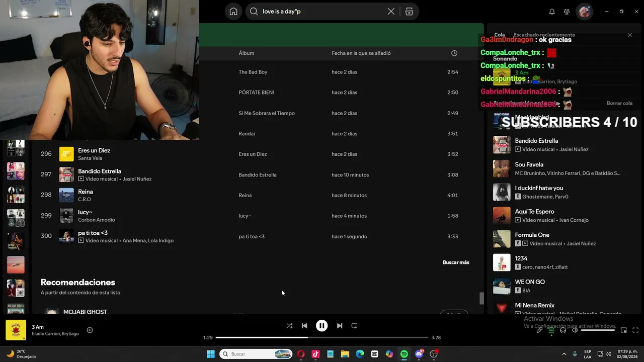The width and height of the screenshot is (644, 362).
Task: Play 1234 from the queue
Action: [563, 262]
